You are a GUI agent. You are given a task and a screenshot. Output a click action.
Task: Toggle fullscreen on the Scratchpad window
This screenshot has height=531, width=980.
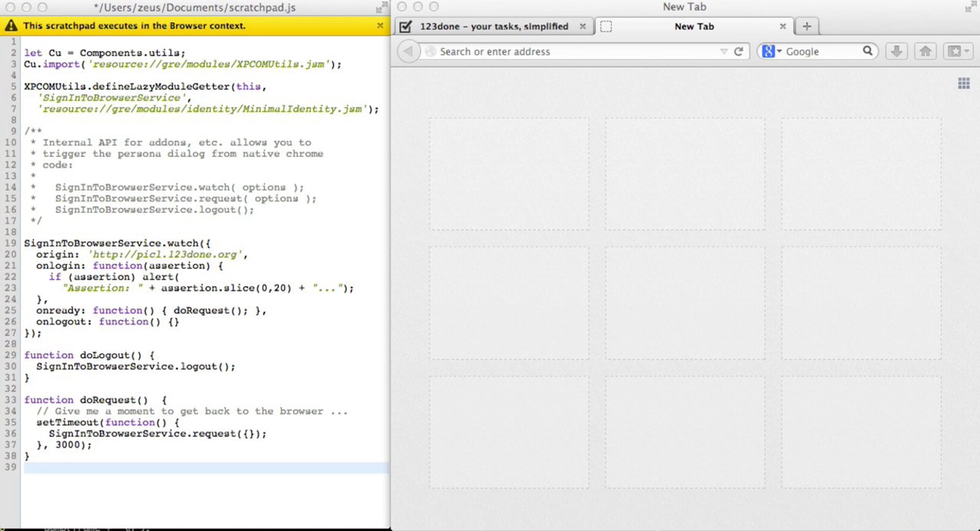pos(381,7)
